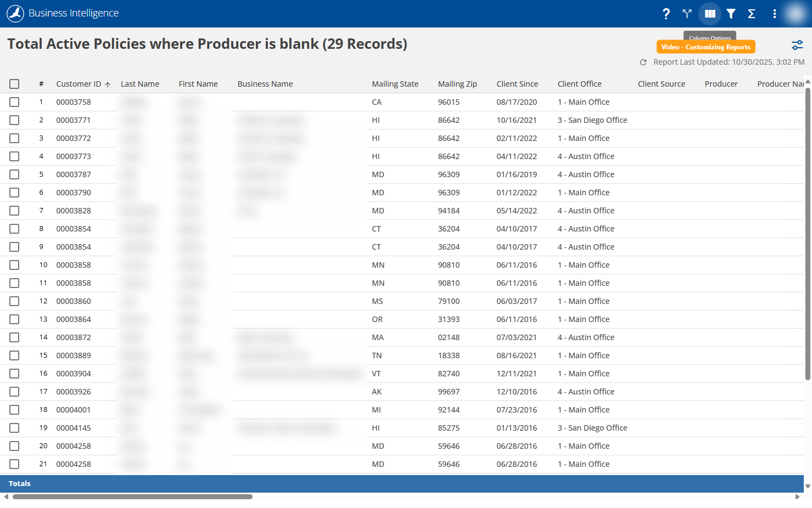Mark the checkbox for row 21

coord(14,464)
